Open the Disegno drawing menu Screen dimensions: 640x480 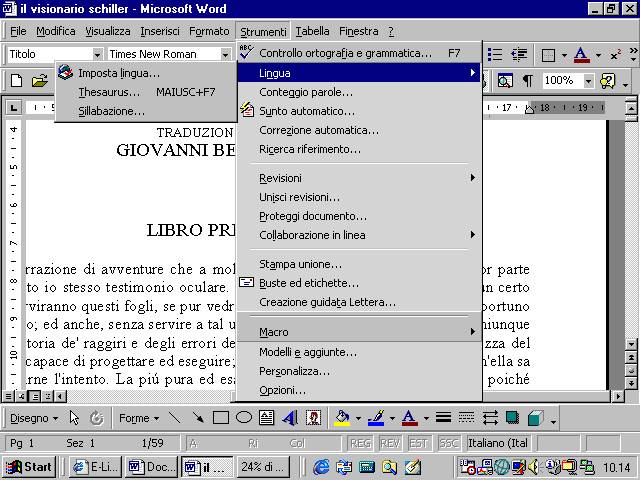(34, 418)
